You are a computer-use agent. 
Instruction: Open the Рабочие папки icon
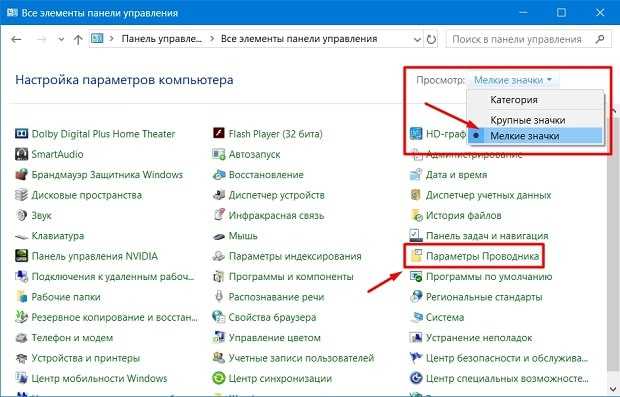coord(21,297)
